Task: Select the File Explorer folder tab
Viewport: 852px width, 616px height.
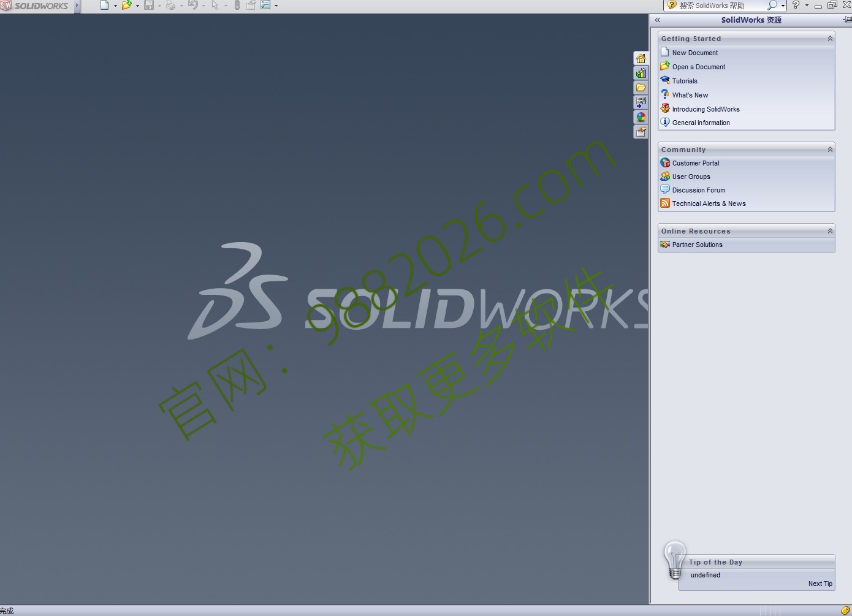Action: (x=641, y=88)
